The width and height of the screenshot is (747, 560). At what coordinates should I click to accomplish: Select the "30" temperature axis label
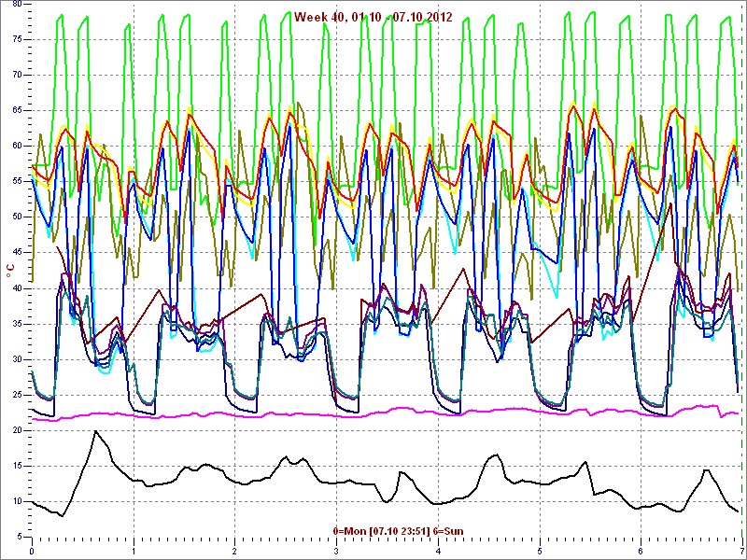coord(17,359)
